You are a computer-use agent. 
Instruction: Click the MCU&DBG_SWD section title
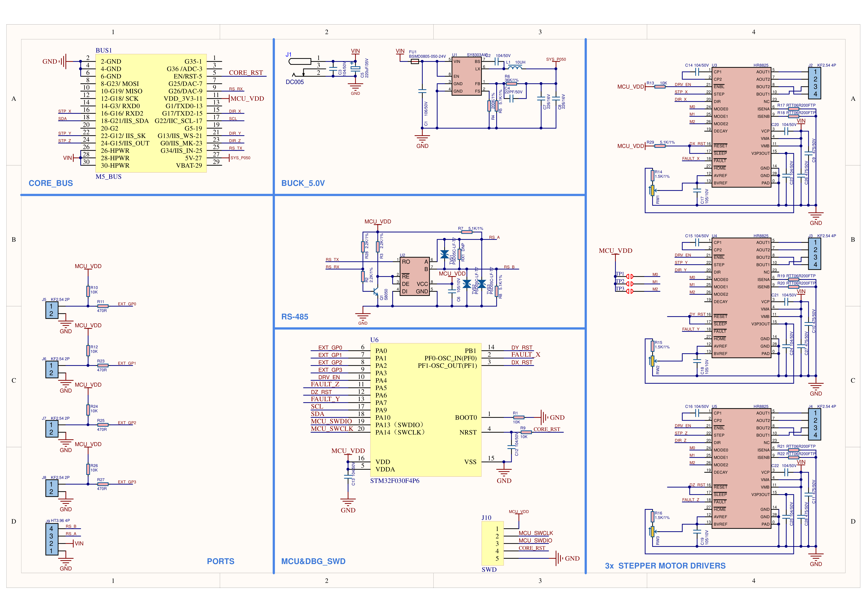313,561
